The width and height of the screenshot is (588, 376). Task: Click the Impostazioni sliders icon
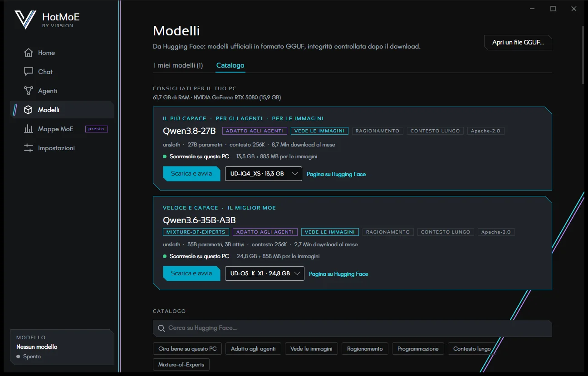click(29, 148)
